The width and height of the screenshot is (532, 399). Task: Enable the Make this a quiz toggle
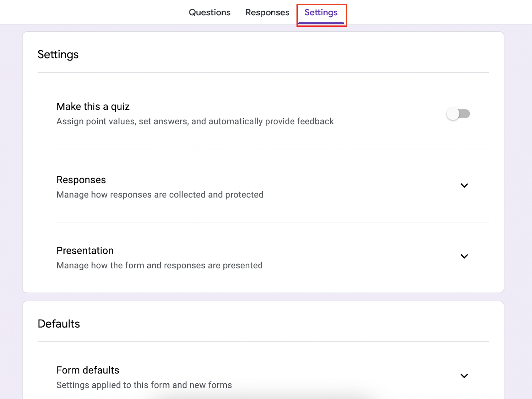(458, 114)
